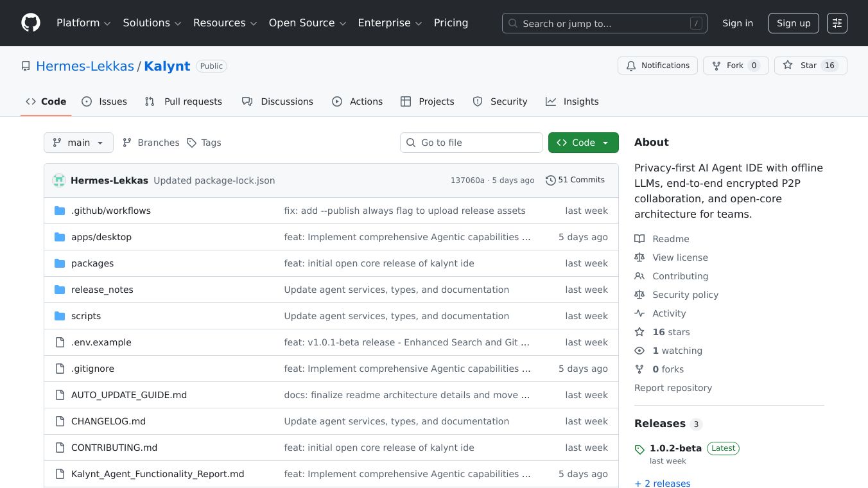Viewport: 868px width, 488px height.
Task: Click the 1.0.2-beta release tag icon
Action: pos(639,449)
